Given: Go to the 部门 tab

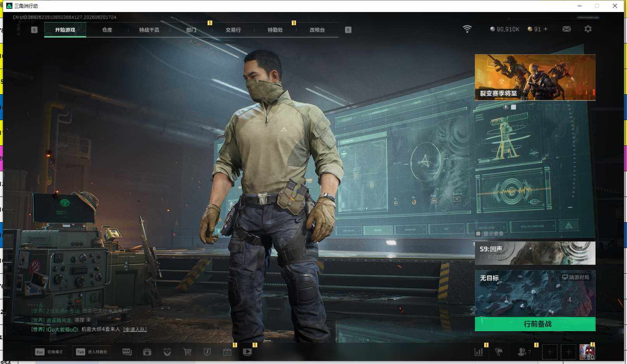Looking at the screenshot, I should 191,30.
